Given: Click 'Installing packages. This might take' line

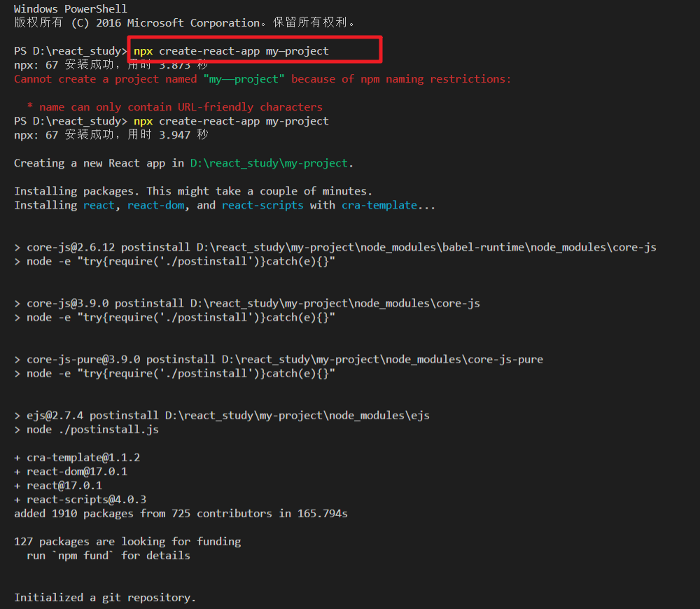Looking at the screenshot, I should (x=193, y=191).
